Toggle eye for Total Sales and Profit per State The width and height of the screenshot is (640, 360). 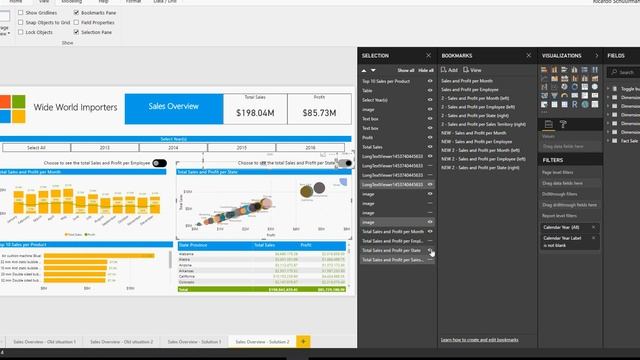click(x=430, y=250)
